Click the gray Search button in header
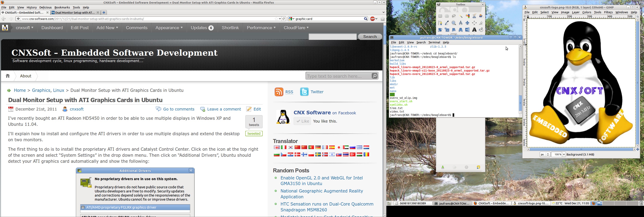This screenshot has width=644, height=217. click(x=370, y=37)
